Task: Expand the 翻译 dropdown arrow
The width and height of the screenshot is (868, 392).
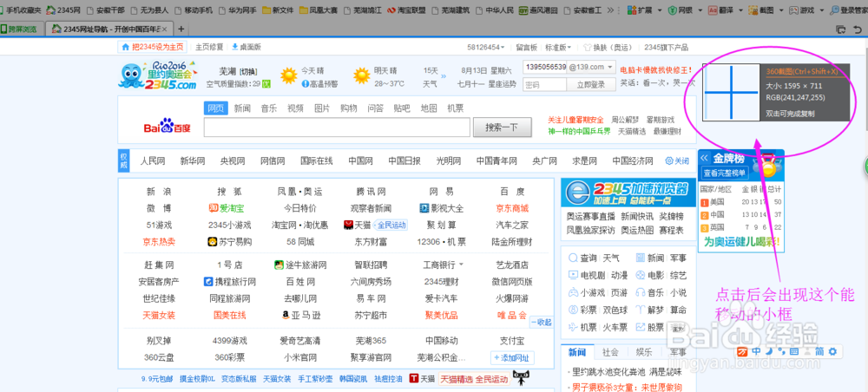Action: (x=740, y=10)
